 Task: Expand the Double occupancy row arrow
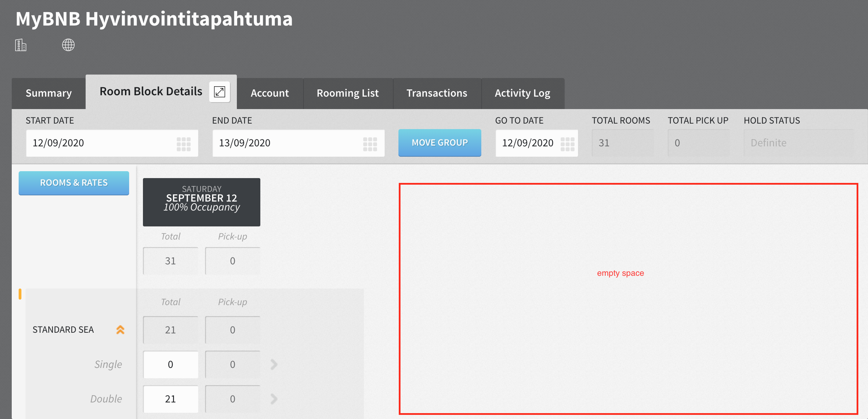[x=274, y=399]
